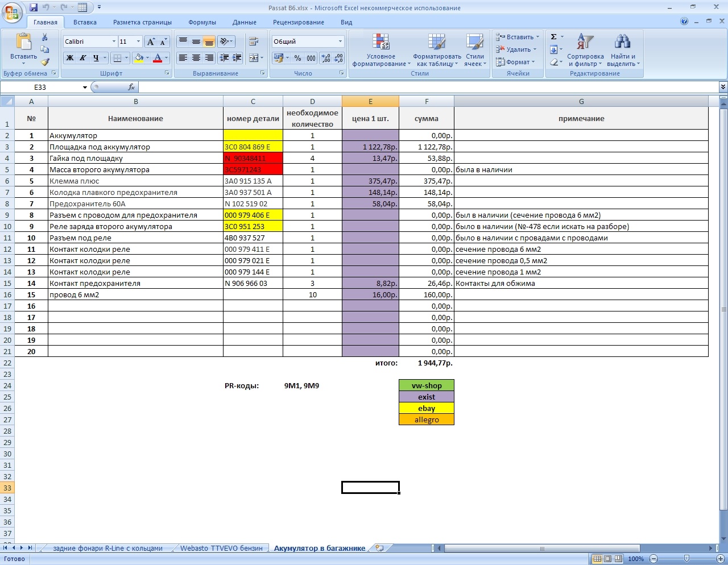728x565 pixels.
Task: Expand the Общий number format dropdown
Action: [x=340, y=41]
